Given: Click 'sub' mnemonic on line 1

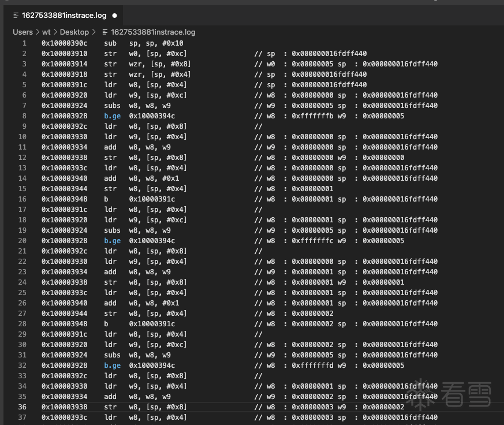Looking at the screenshot, I should coord(110,43).
